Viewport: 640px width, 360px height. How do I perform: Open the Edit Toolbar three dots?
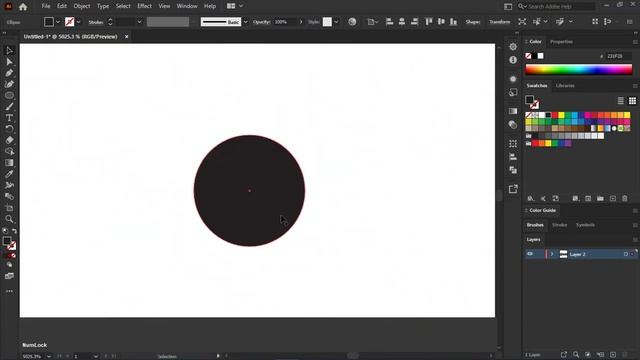pyautogui.click(x=9, y=291)
